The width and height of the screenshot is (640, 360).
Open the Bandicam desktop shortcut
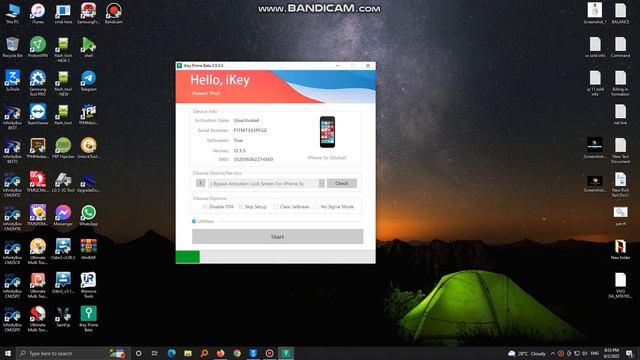tap(113, 13)
